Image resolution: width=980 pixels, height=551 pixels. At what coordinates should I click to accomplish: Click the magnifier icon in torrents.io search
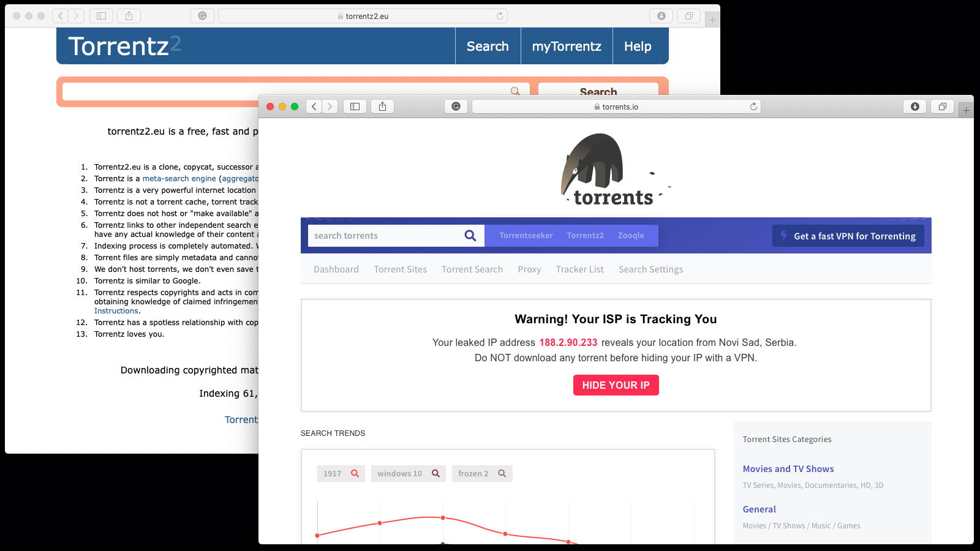point(470,236)
